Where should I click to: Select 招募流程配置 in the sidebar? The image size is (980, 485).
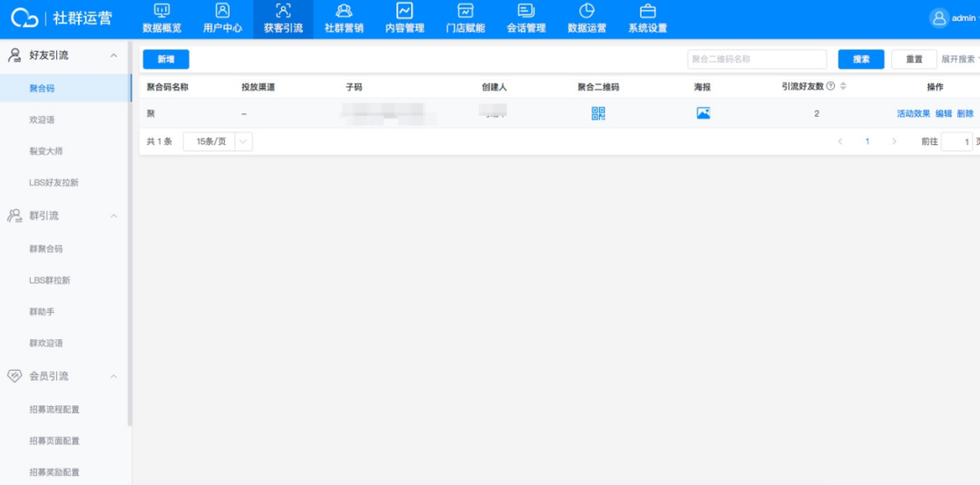pyautogui.click(x=54, y=410)
